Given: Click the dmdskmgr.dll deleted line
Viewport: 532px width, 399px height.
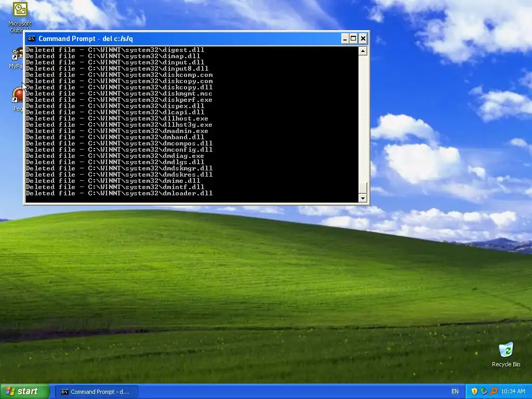Looking at the screenshot, I should [119, 168].
